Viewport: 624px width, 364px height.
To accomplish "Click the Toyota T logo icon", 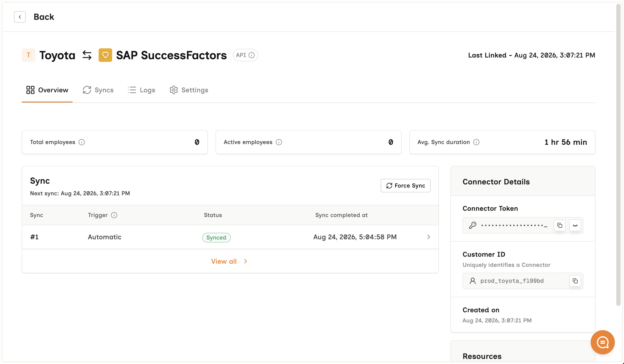I will click(29, 55).
